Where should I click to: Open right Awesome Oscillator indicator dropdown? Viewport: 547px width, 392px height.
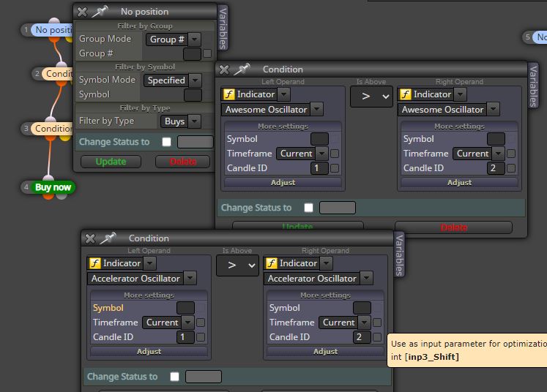pos(449,110)
